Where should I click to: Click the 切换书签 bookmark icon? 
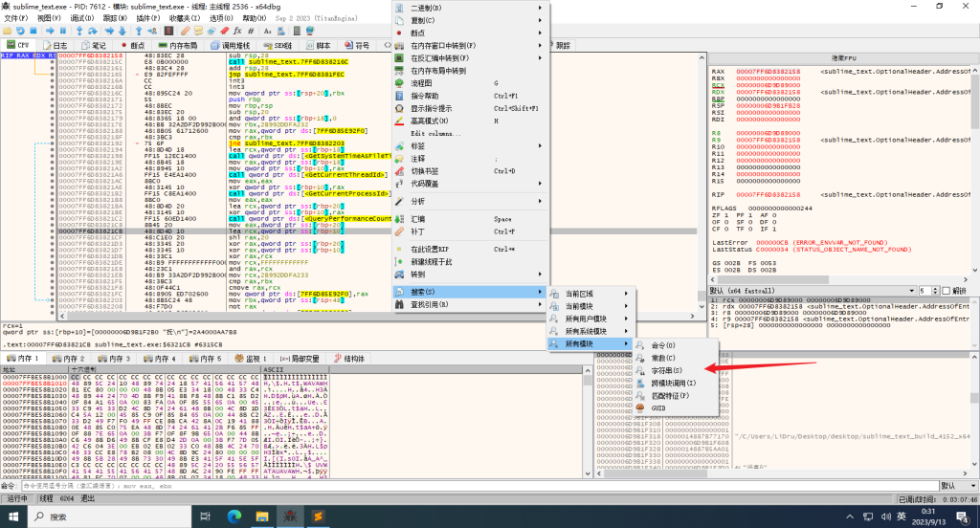(x=401, y=170)
